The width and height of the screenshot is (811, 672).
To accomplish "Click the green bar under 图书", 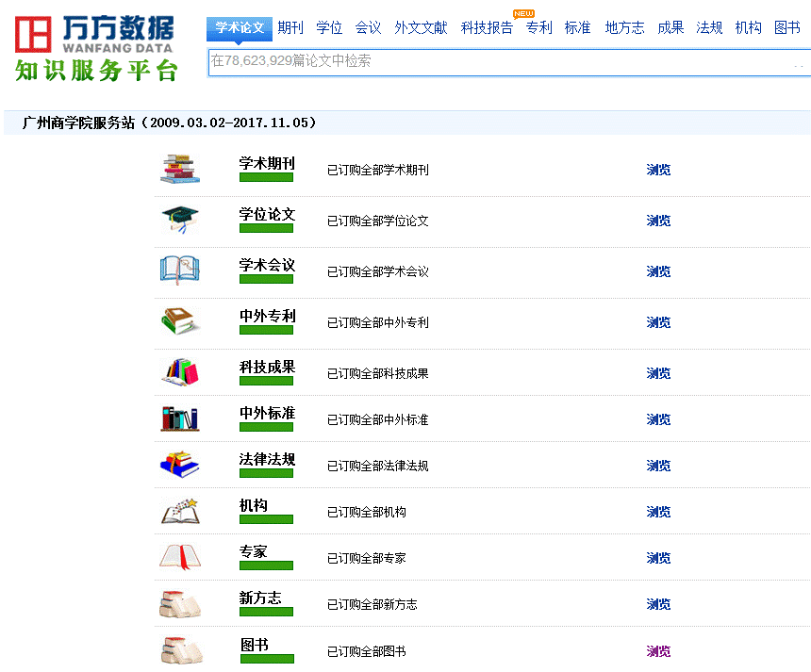I will tap(267, 659).
